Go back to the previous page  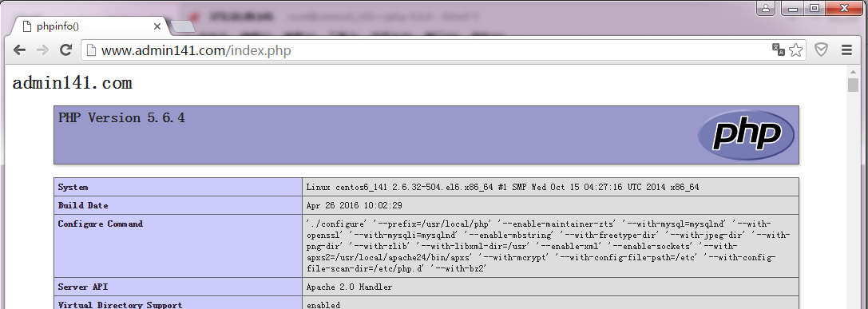coord(19,50)
